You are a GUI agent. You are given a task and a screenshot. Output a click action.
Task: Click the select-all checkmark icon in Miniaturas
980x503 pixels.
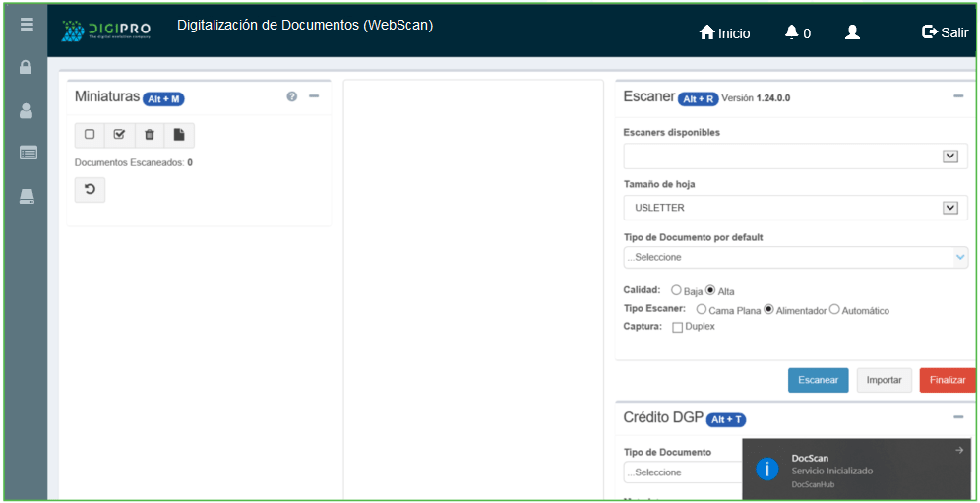pos(120,135)
